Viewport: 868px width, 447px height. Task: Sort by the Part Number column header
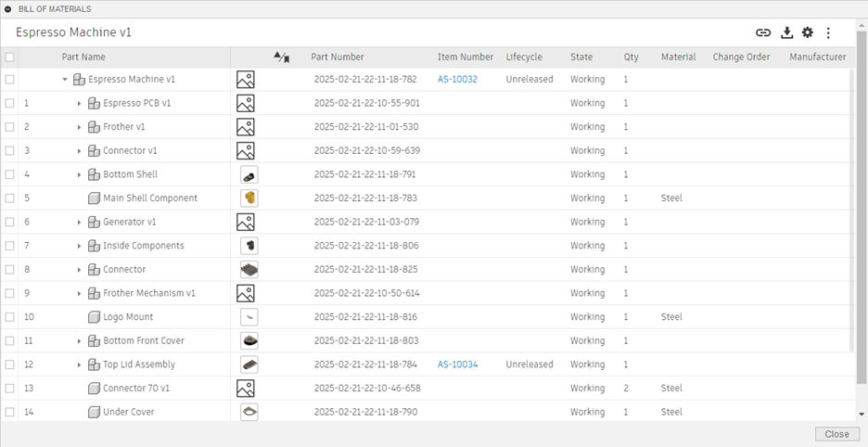coord(338,57)
